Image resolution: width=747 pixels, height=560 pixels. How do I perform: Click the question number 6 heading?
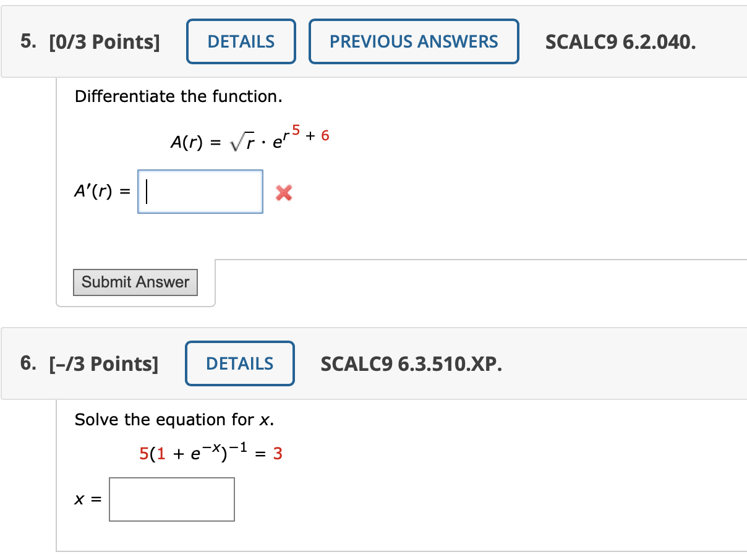point(27,364)
